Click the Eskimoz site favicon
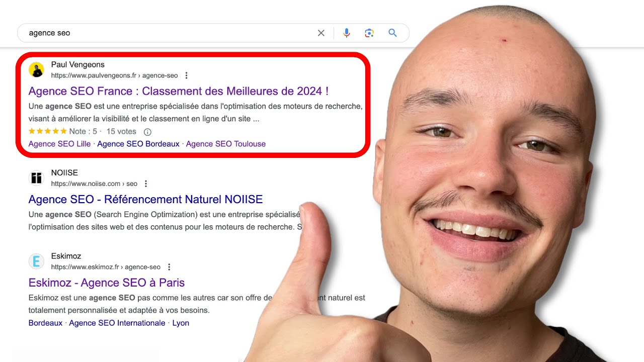Image resolution: width=644 pixels, height=362 pixels. click(36, 261)
